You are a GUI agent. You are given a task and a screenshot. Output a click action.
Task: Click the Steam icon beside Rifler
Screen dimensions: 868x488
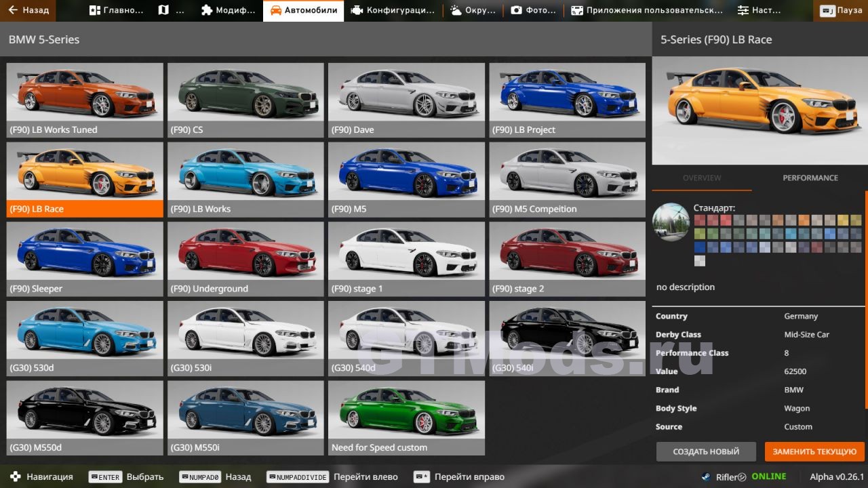706,476
